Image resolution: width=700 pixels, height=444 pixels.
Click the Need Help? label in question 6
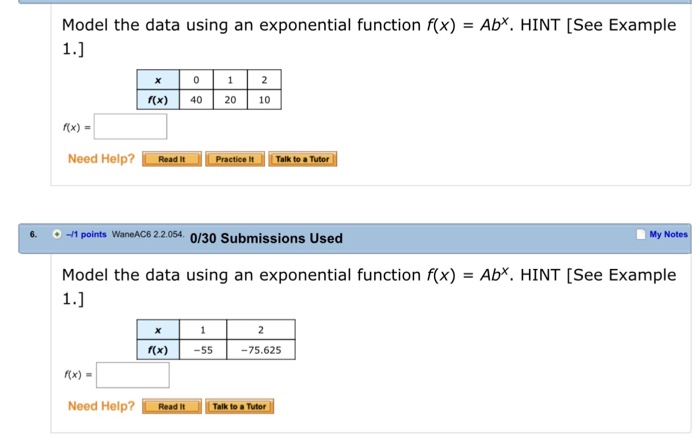point(101,406)
